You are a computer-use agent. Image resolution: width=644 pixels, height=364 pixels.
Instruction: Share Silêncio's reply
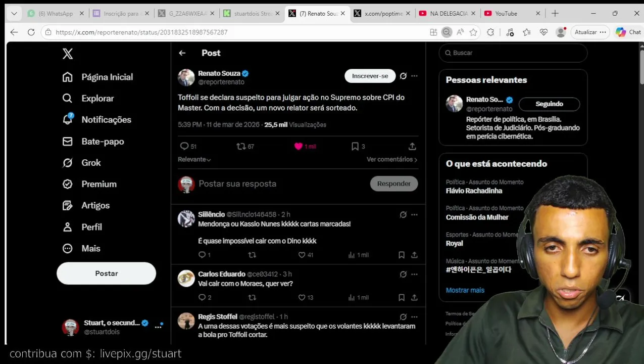pos(414,255)
